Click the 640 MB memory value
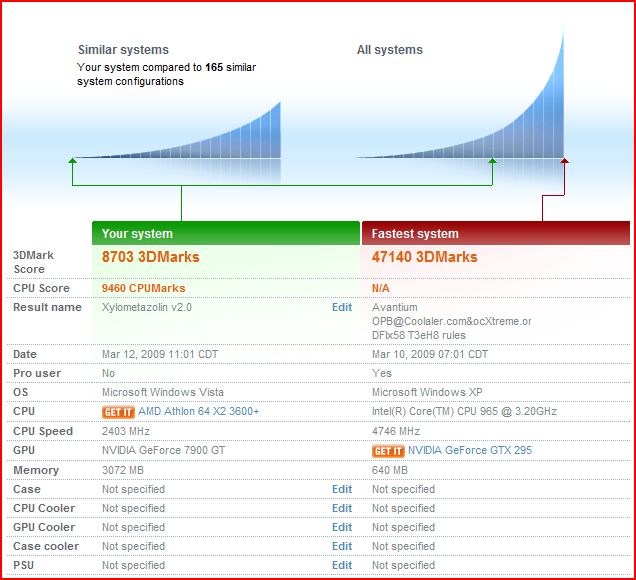Viewport: 636px width, 580px height. (390, 470)
